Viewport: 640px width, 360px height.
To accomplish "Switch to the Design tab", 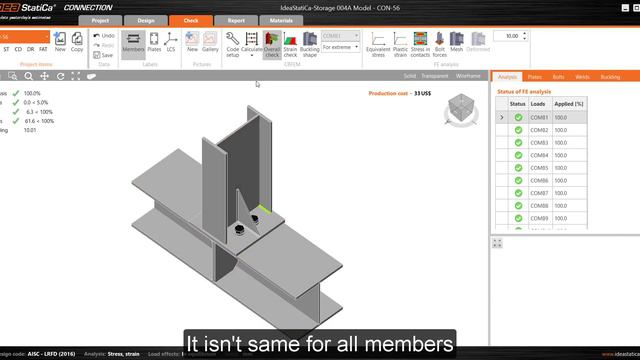I will [x=146, y=20].
